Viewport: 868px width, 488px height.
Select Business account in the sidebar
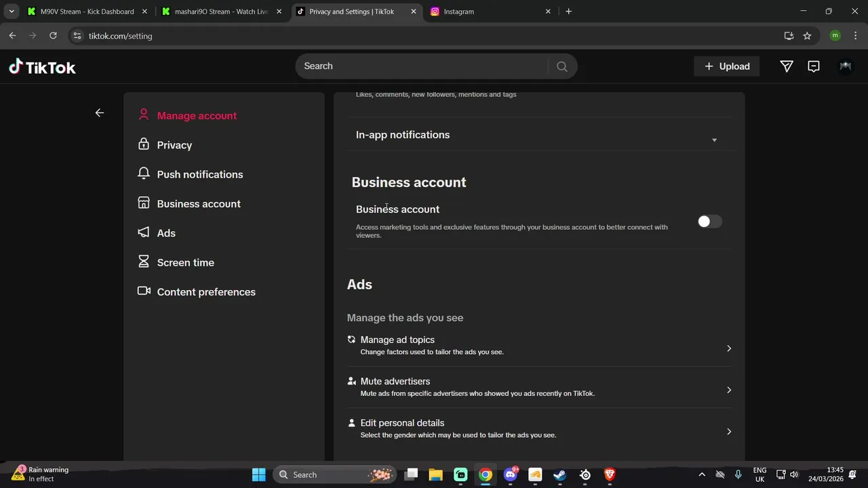(x=199, y=204)
